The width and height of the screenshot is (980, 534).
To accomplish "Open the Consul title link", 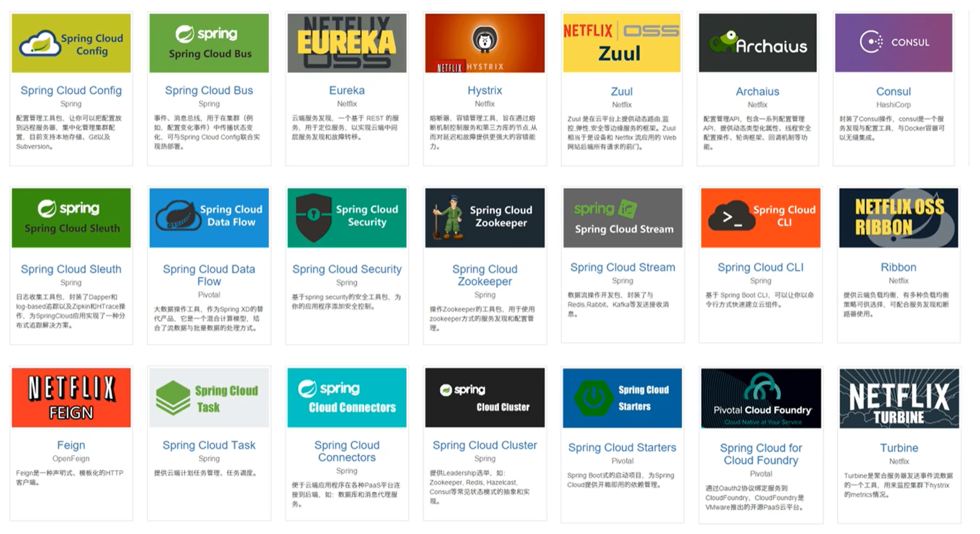I will [x=893, y=92].
